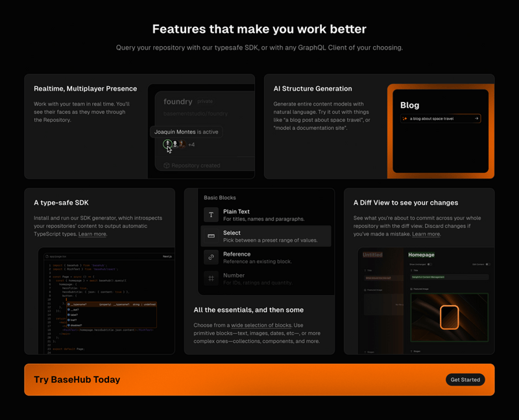
Task: Click the private badge on foundry repository
Action: click(205, 101)
